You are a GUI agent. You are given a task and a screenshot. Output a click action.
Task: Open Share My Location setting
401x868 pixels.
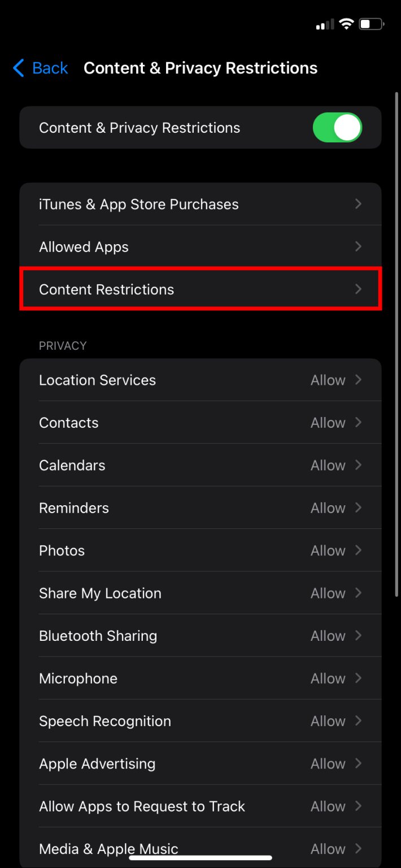[200, 593]
